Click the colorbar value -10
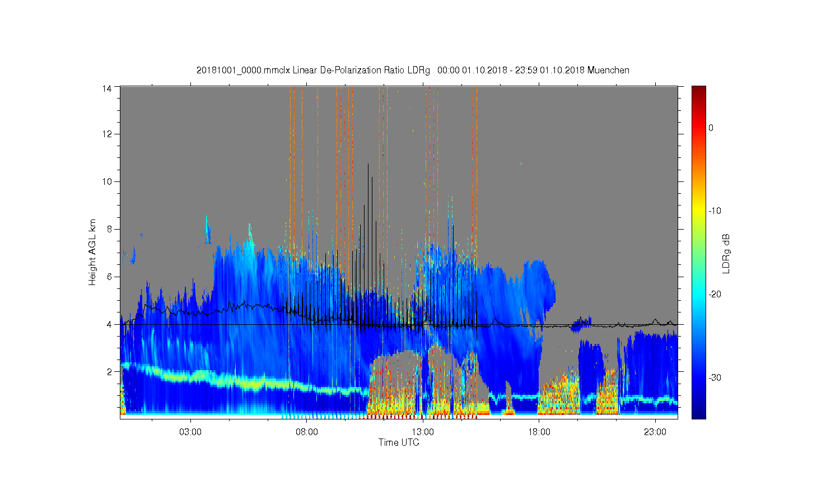Viewport: 840px width, 504px height. tap(715, 211)
